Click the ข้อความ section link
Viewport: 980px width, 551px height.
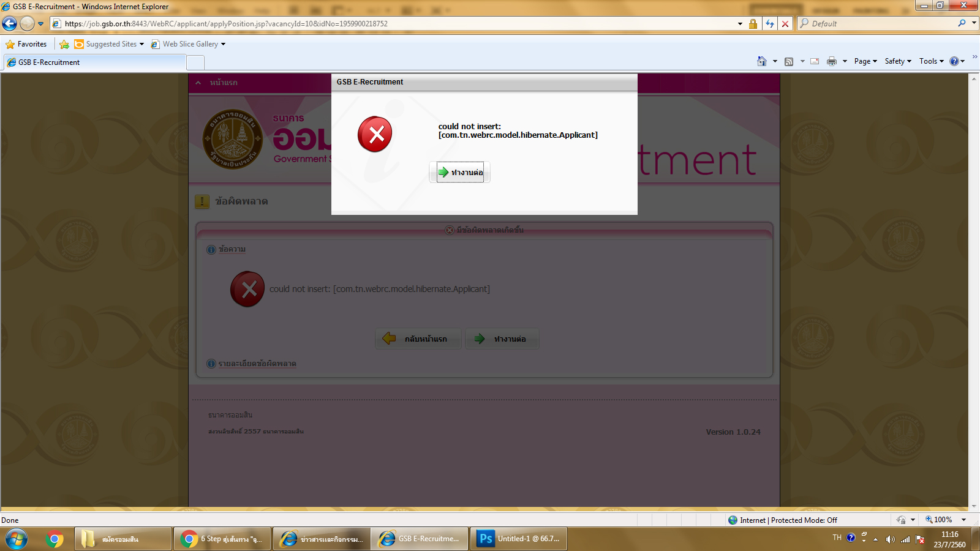click(232, 249)
